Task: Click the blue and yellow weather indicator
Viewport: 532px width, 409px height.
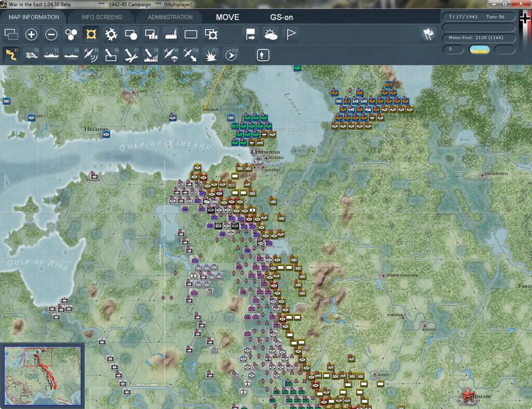Action: pyautogui.click(x=479, y=49)
